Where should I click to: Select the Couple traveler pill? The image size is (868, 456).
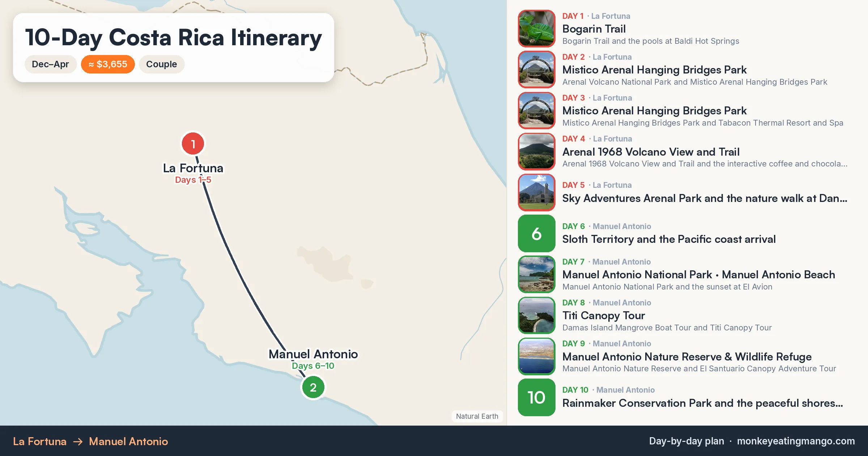(x=162, y=64)
